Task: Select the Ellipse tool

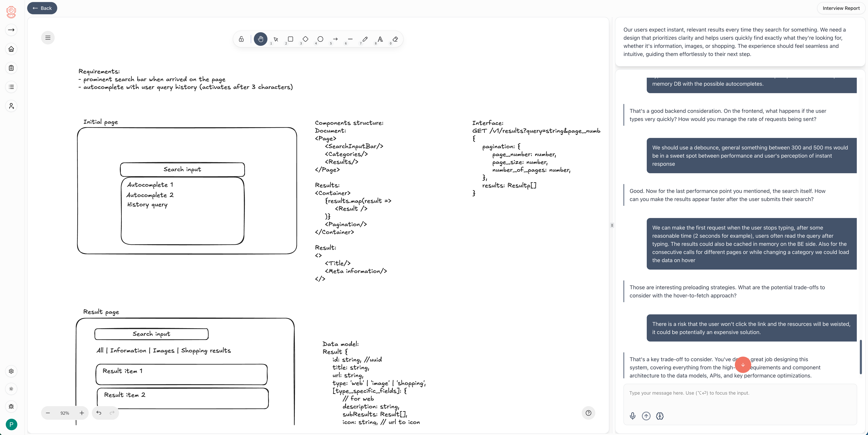Action: pyautogui.click(x=320, y=39)
